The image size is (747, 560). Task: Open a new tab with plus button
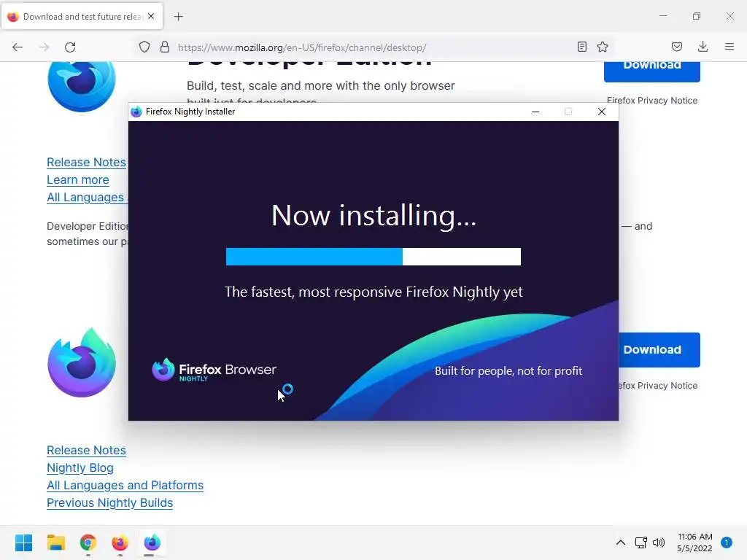(x=178, y=17)
